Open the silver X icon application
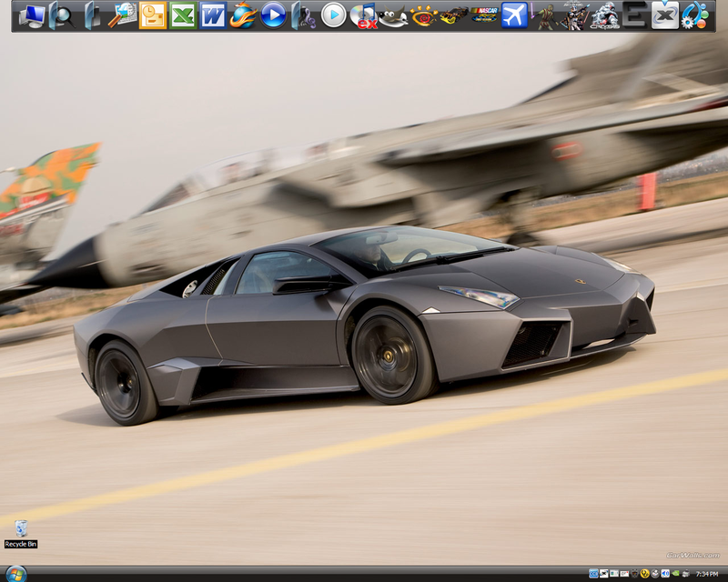The width and height of the screenshot is (728, 582). [x=665, y=15]
